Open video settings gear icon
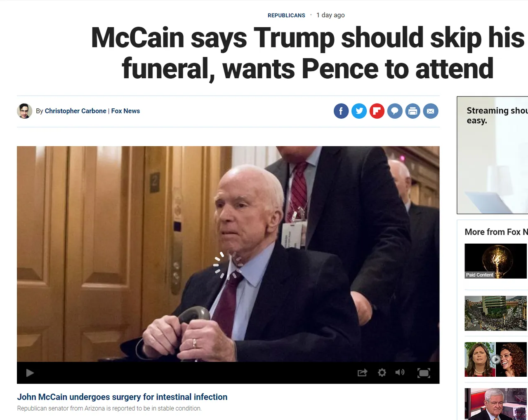Screen dimensions: 528x420 382,373
